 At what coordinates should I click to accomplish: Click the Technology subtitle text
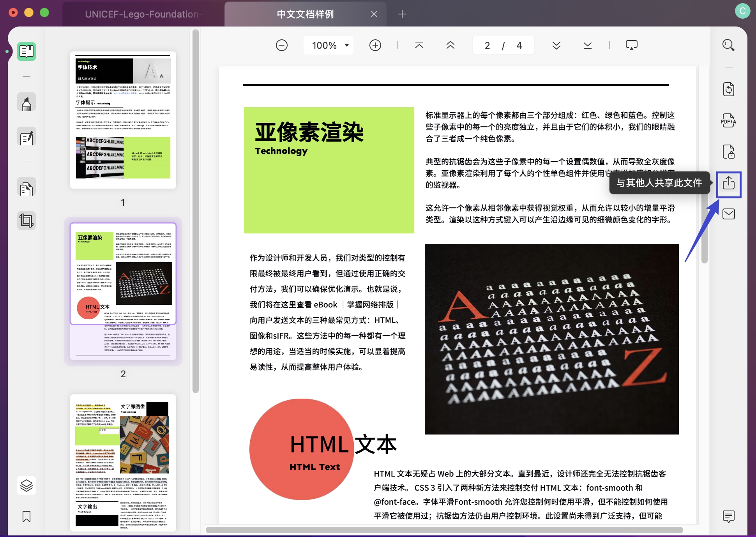(x=281, y=151)
